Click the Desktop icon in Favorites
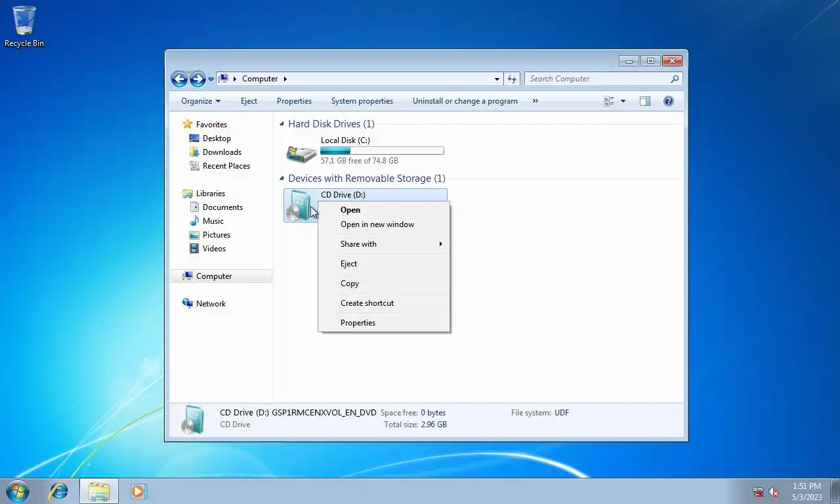Viewport: 840px width, 504px height. point(194,138)
